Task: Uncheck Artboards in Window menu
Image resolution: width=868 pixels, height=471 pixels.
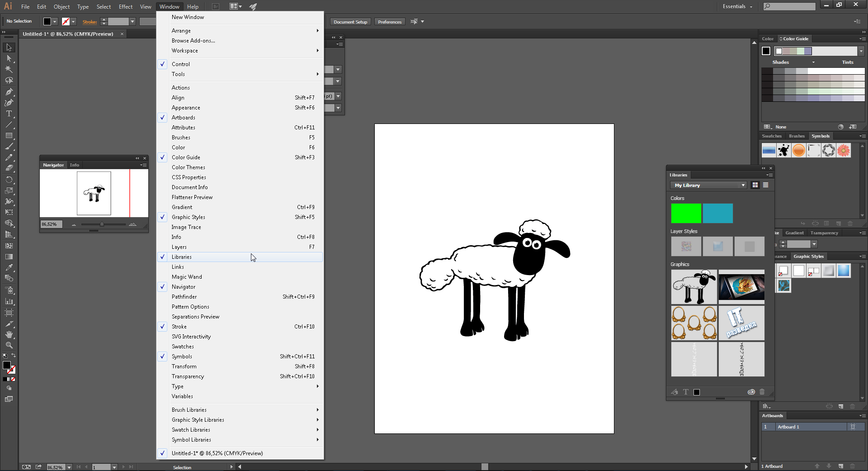Action: 240,118
